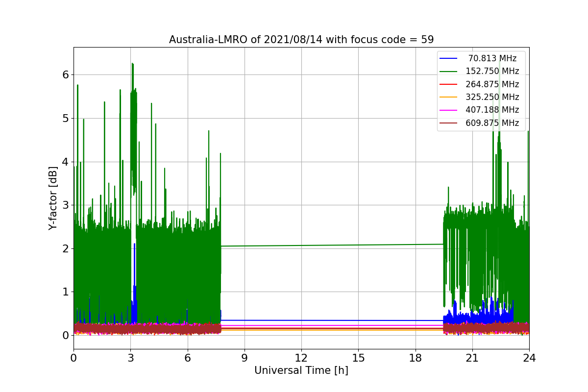Click x-axis tick label 21
The height and width of the screenshot is (392, 588).
(x=472, y=358)
